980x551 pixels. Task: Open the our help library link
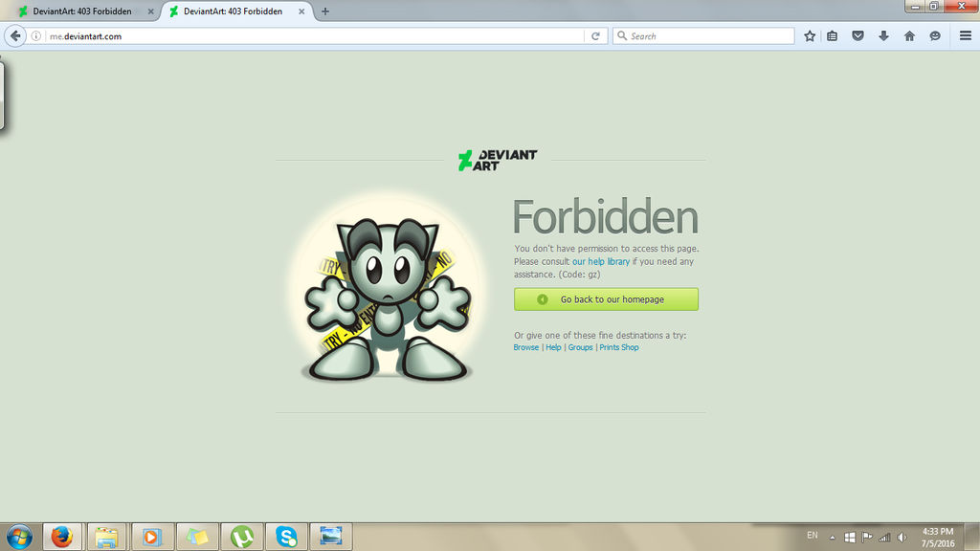click(601, 260)
